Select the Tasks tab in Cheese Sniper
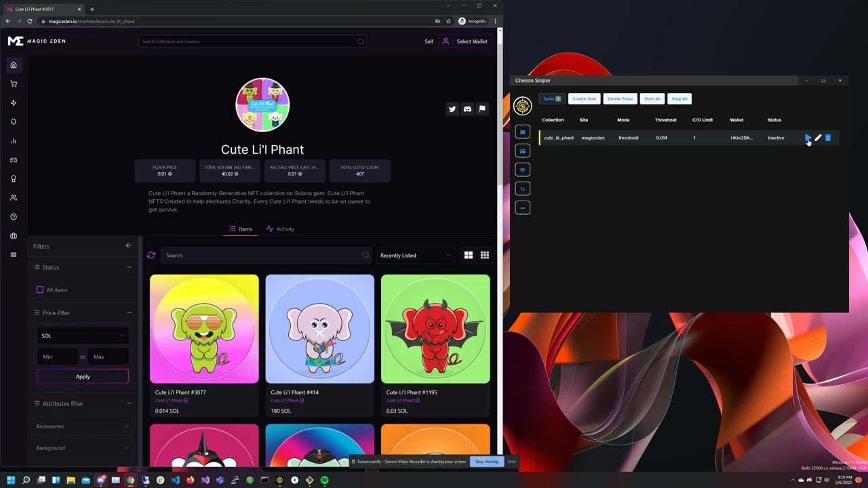Image resolution: width=868 pixels, height=488 pixels. click(551, 99)
